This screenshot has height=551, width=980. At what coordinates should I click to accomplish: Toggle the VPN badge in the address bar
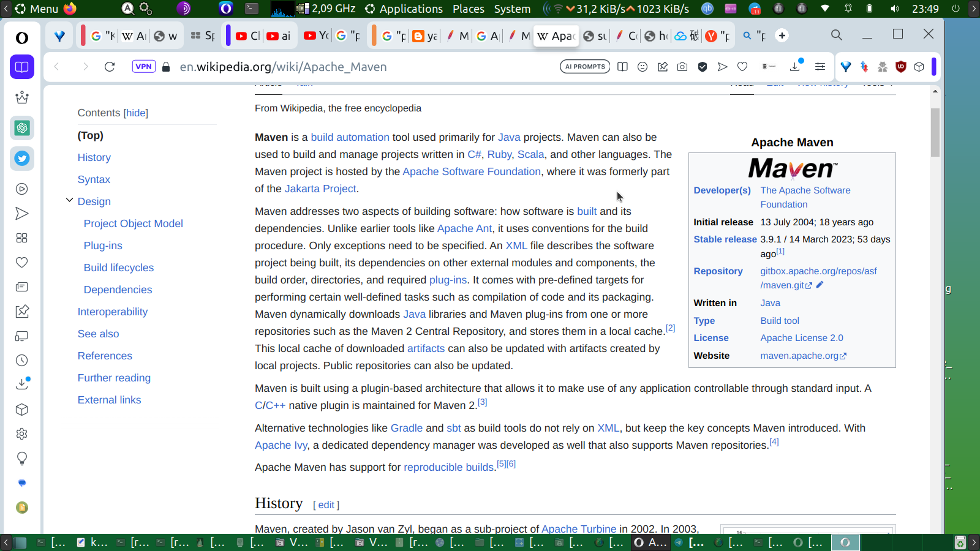click(144, 67)
